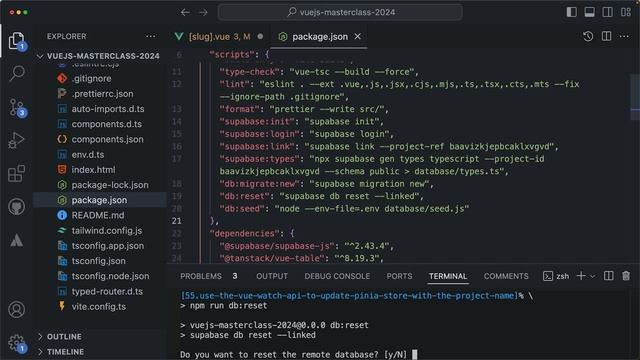Open vite.config.ts file
Image resolution: width=640 pixels, height=360 pixels.
coord(100,307)
